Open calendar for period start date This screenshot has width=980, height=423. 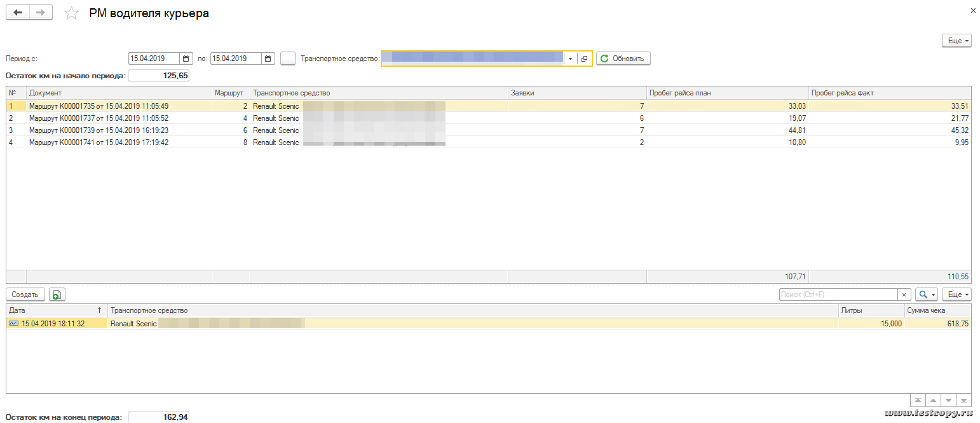(186, 59)
